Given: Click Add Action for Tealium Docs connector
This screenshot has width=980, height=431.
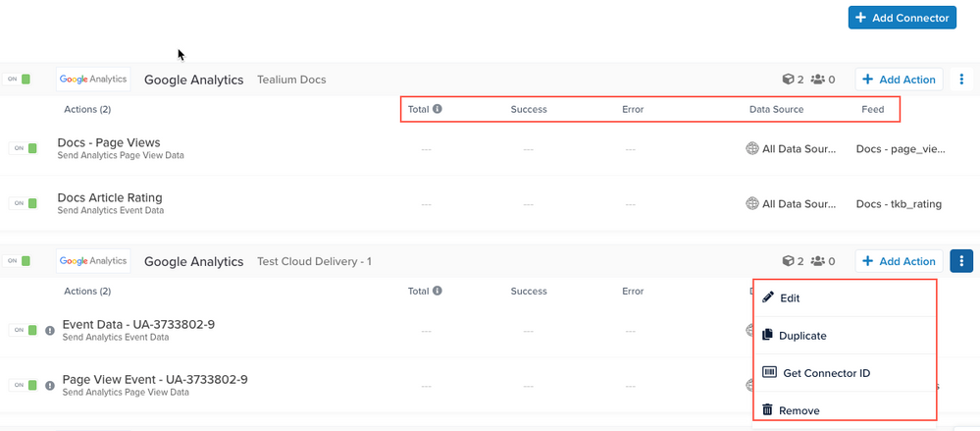Looking at the screenshot, I should coord(899,80).
